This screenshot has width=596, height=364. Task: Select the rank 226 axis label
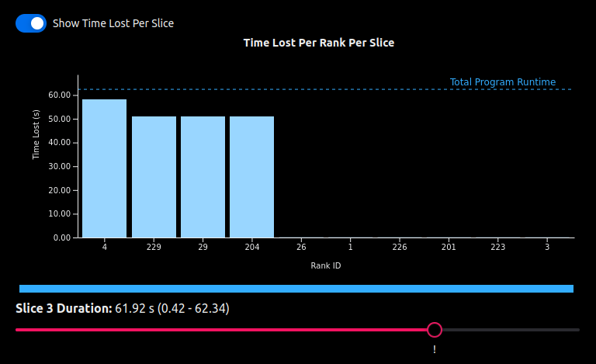[399, 247]
